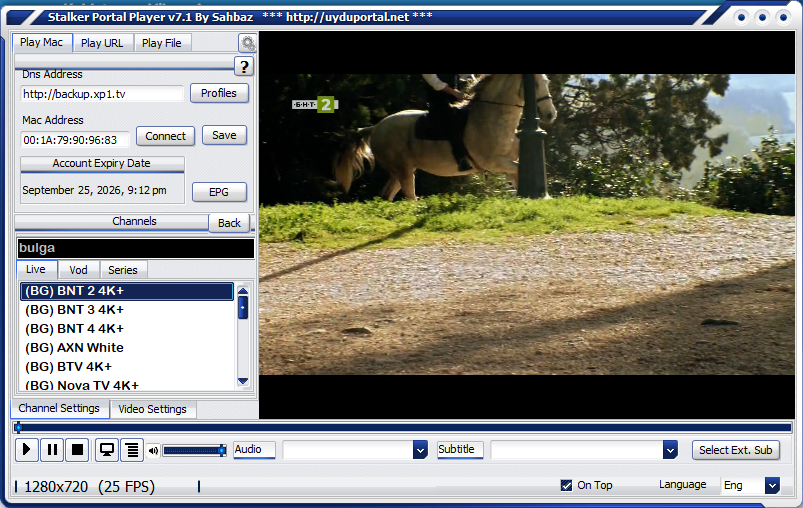Click the playlist lines icon
This screenshot has height=508, width=803.
click(132, 450)
